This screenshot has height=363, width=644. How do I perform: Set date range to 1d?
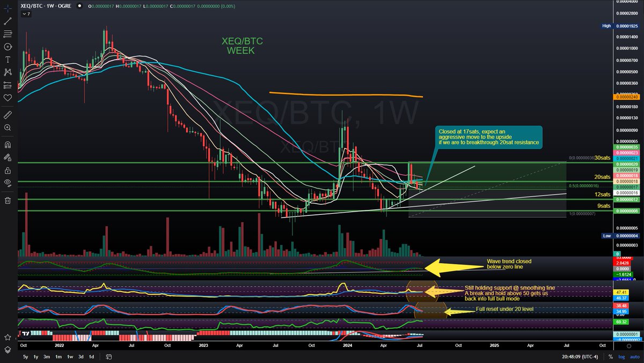[x=91, y=357]
